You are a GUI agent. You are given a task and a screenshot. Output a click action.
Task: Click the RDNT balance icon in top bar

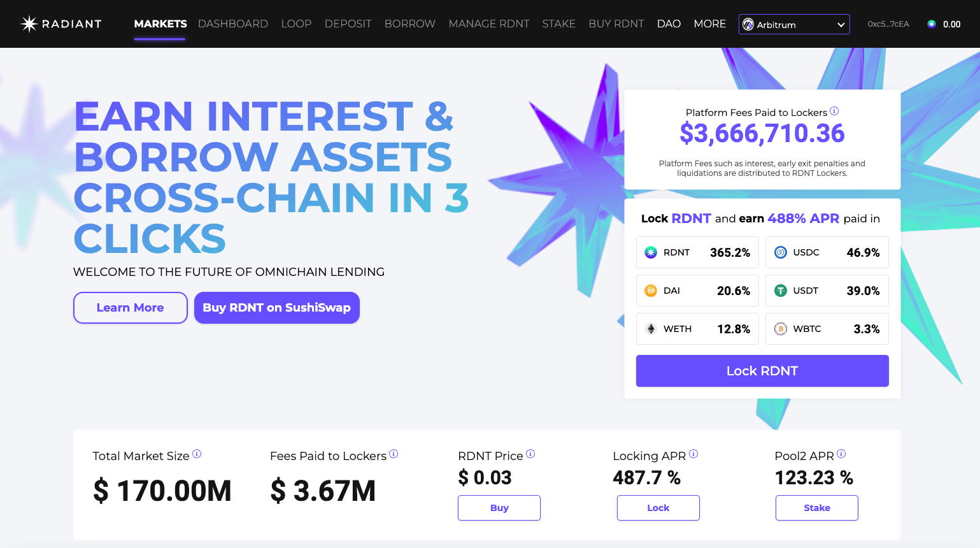[932, 24]
